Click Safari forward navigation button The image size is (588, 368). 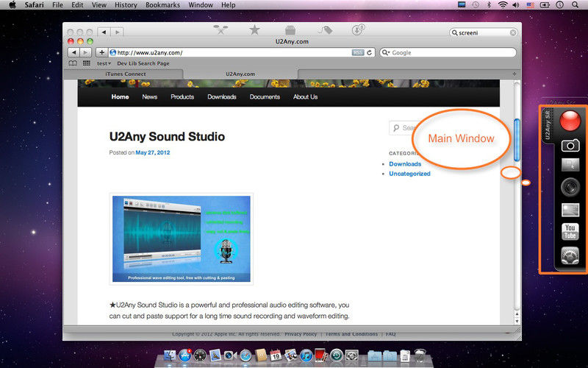click(x=86, y=52)
